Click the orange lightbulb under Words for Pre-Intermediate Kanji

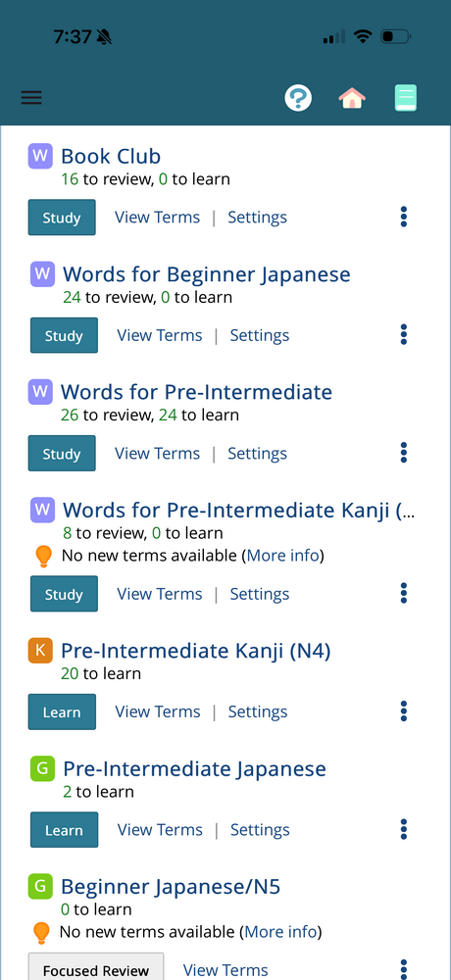[x=43, y=556]
